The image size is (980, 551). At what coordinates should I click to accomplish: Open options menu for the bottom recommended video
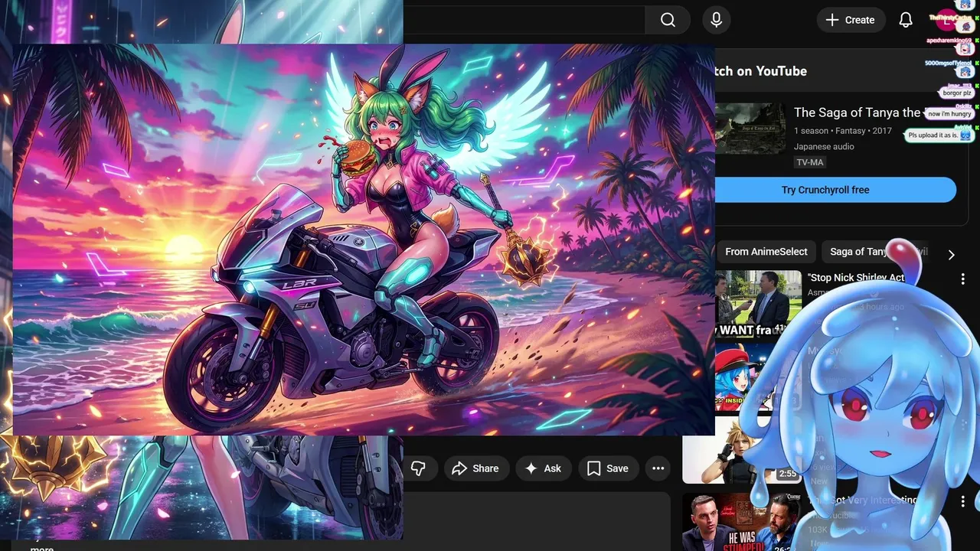coord(963,502)
